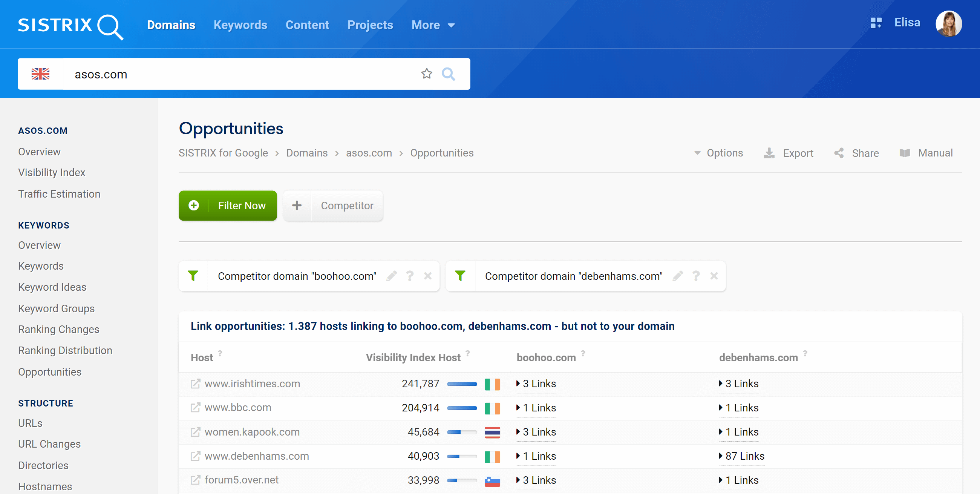The image size is (980, 494).
Task: Open www.irishtimes.com external link icon
Action: (x=195, y=384)
